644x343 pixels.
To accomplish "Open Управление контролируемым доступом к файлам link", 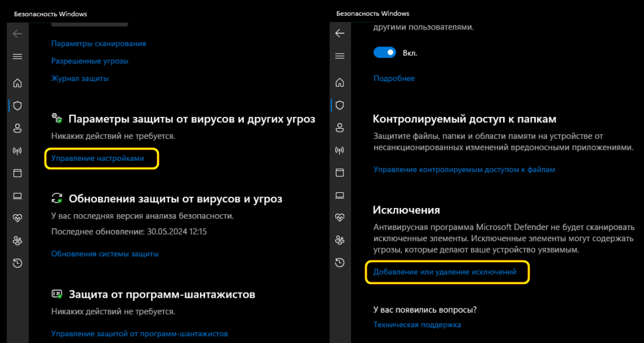I will tap(464, 170).
